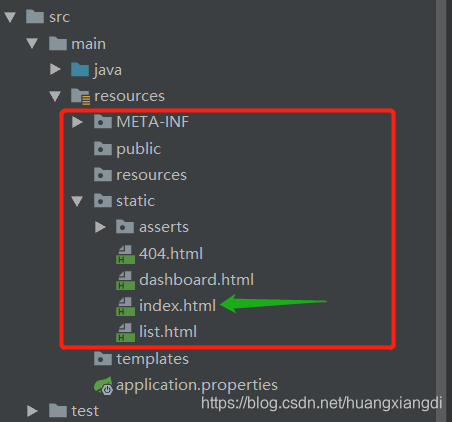Expand the java folder arrow
452x422 pixels.
point(55,69)
